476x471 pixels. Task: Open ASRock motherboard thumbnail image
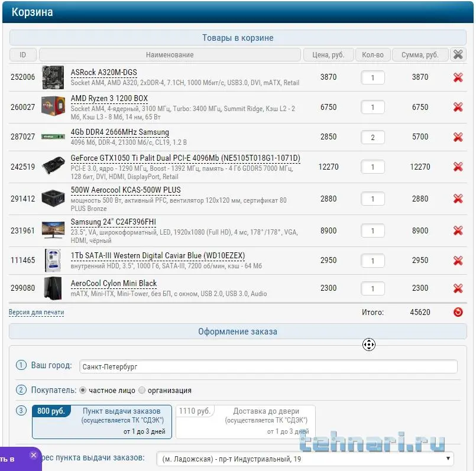click(53, 77)
